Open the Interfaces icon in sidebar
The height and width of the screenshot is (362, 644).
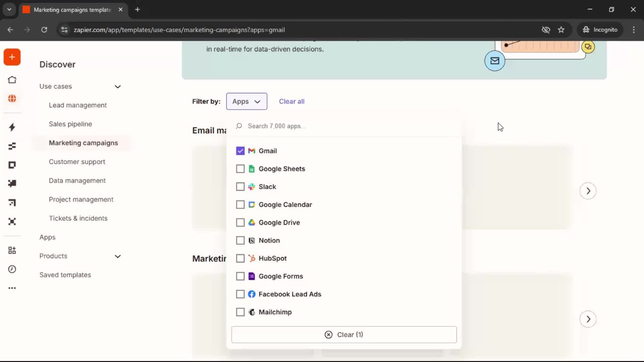point(12,165)
